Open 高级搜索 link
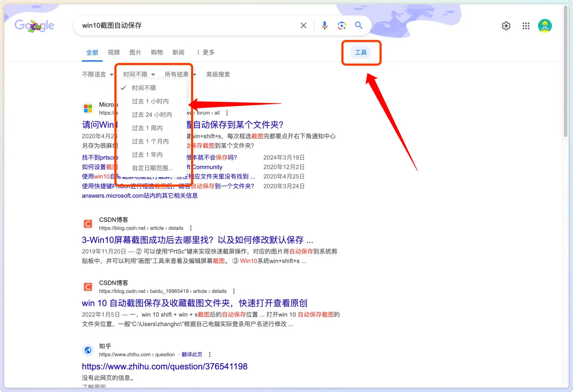Image resolution: width=573 pixels, height=392 pixels. click(218, 75)
